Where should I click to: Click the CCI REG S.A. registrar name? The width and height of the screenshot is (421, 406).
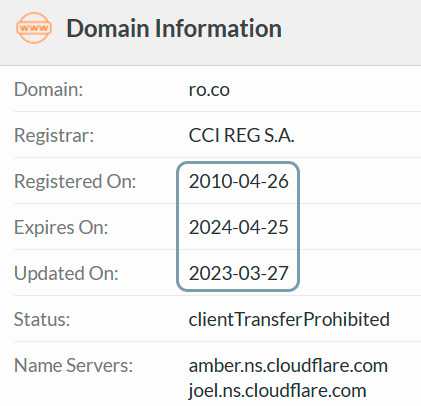[241, 135]
